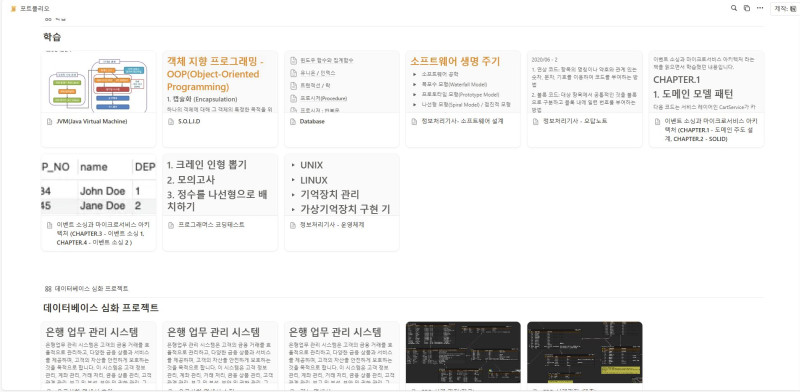Click 소프트웨어 생명 주기 orange heading

tap(455, 61)
